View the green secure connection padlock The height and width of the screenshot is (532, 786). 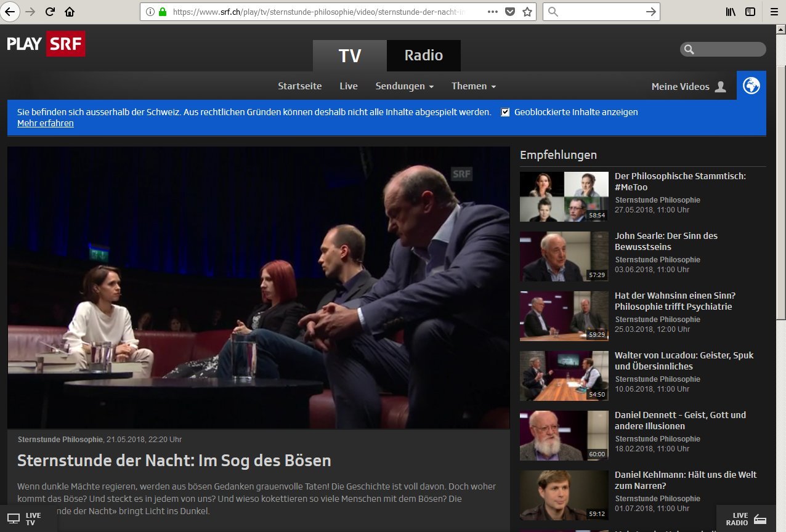pyautogui.click(x=163, y=12)
